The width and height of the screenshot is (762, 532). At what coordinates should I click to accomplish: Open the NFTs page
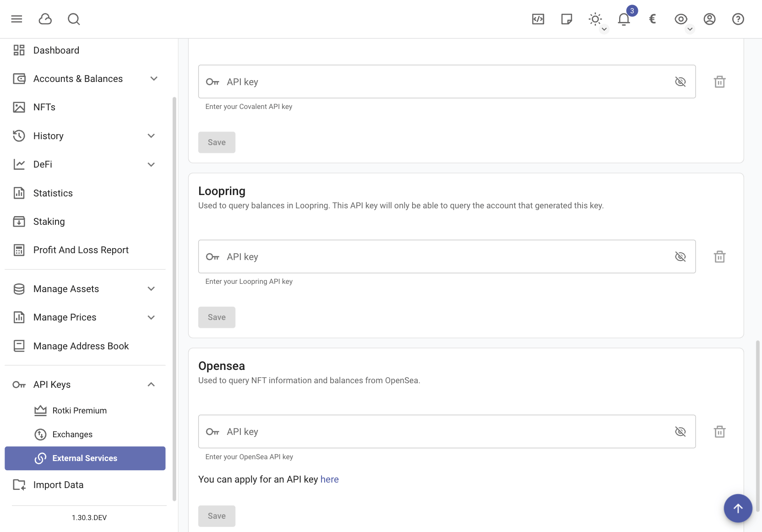[x=85, y=107]
